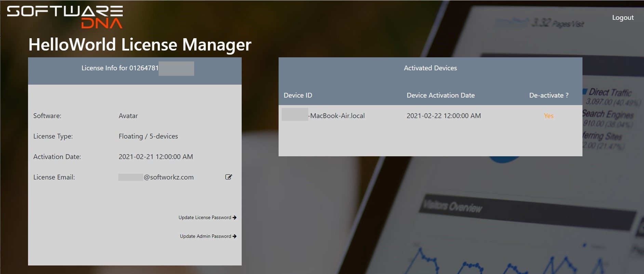Click the License Type: label
The width and height of the screenshot is (644, 274).
(x=53, y=136)
